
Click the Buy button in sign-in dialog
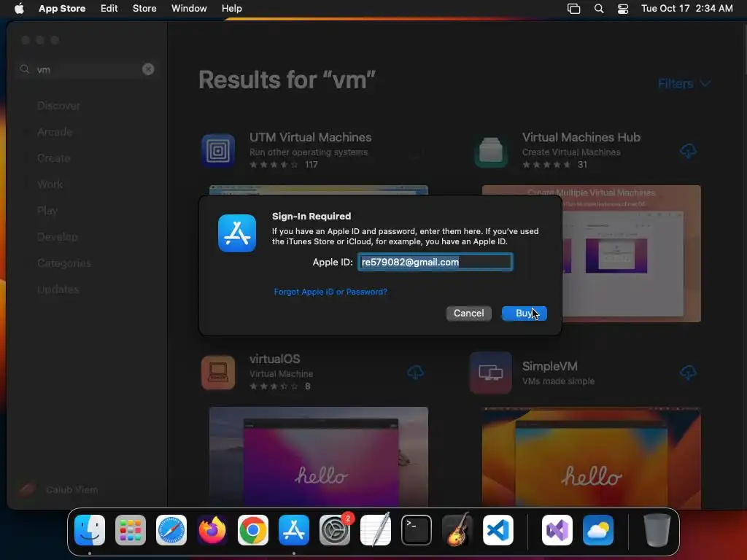pos(524,314)
